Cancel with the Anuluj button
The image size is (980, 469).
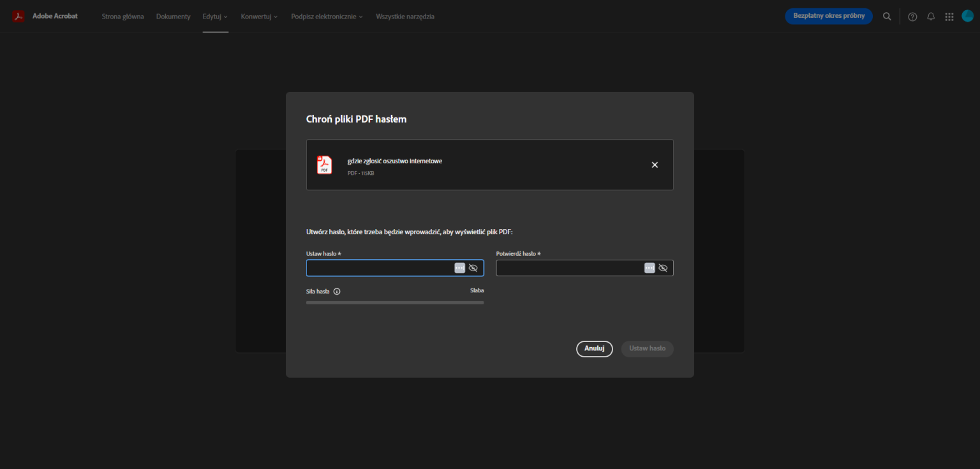click(x=594, y=348)
